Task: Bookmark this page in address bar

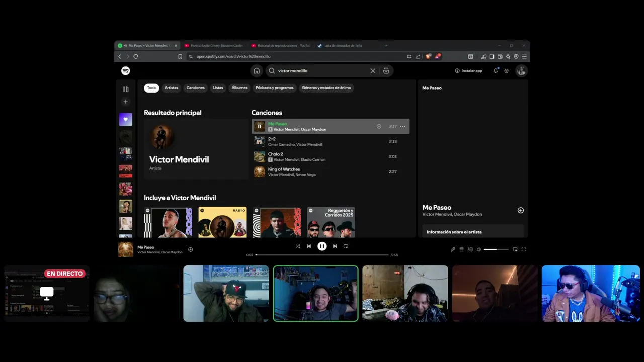Action: (180, 57)
